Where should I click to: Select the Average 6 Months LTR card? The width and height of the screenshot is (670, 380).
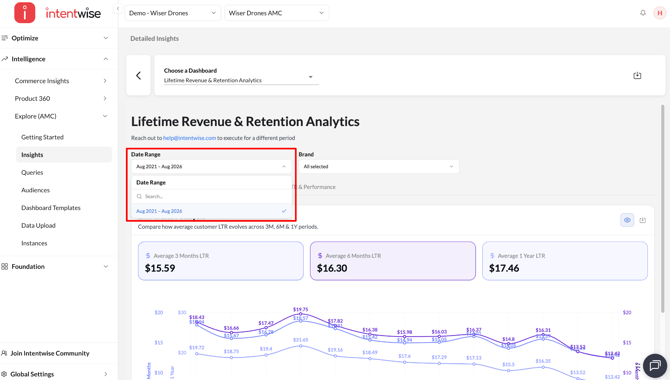pyautogui.click(x=393, y=261)
